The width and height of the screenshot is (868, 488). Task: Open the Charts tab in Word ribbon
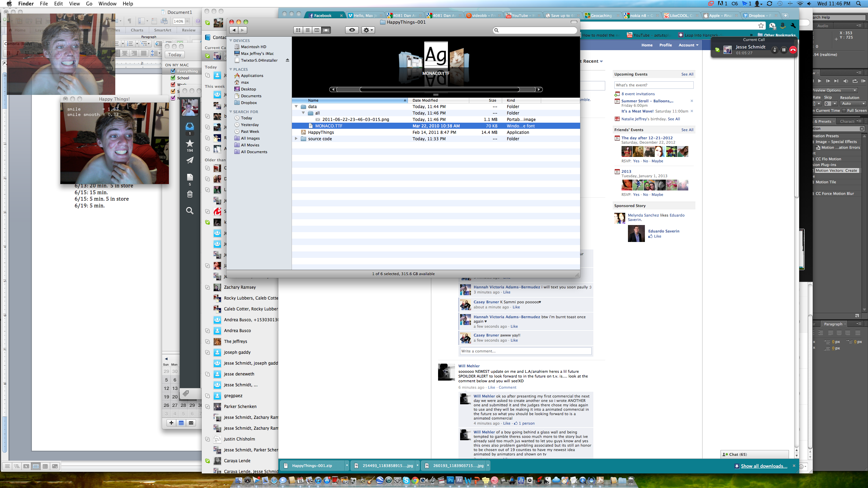pyautogui.click(x=137, y=30)
